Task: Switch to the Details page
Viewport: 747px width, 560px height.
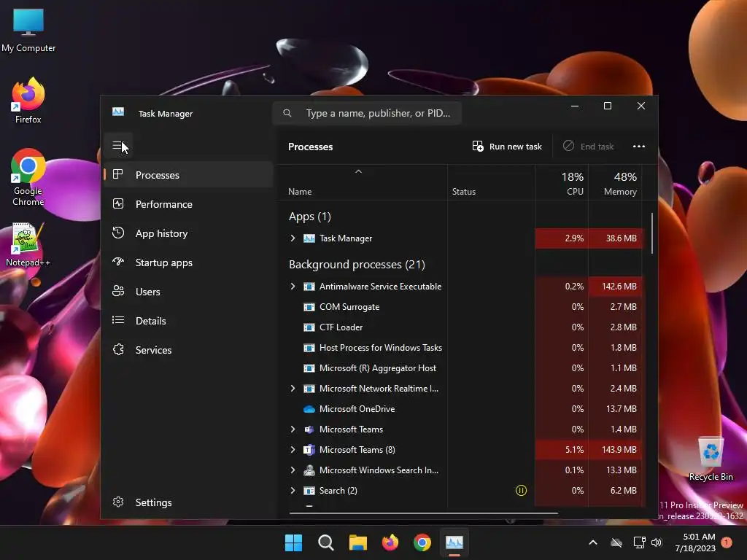Action: [188, 321]
